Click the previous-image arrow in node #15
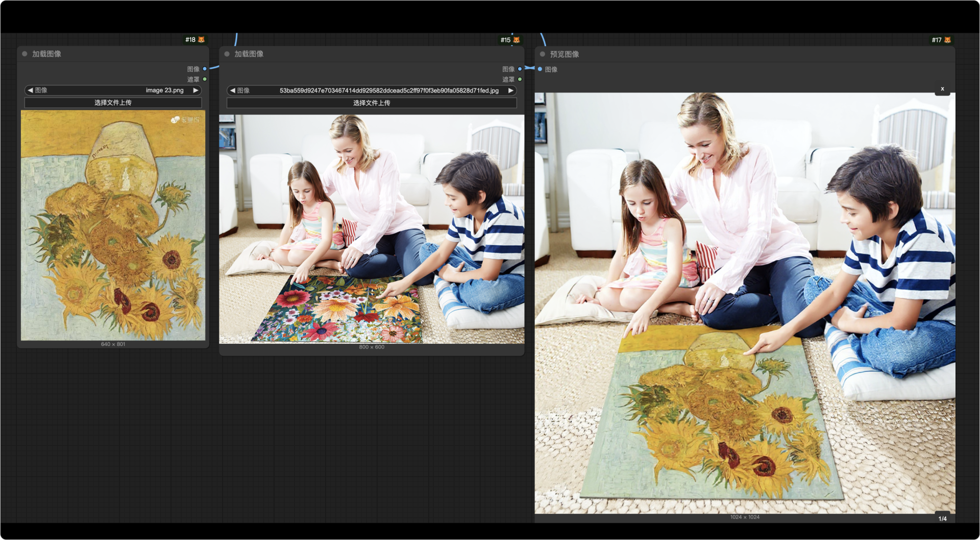980x540 pixels. [x=233, y=90]
